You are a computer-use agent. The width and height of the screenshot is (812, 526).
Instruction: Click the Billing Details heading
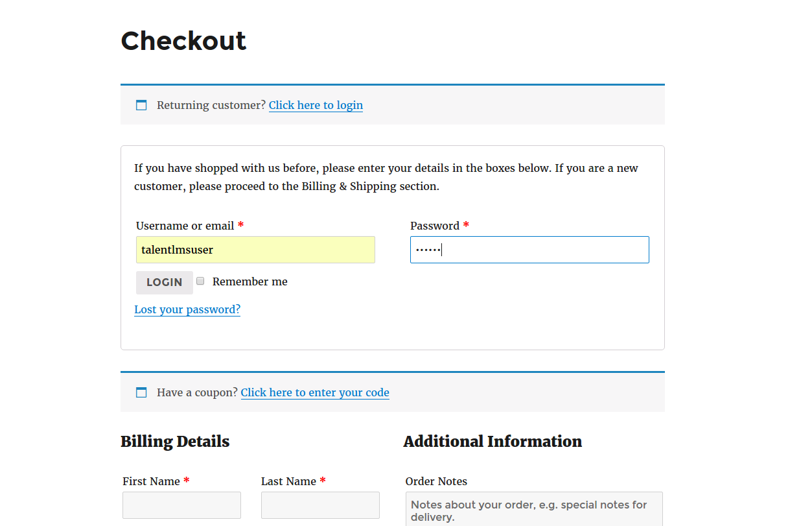(175, 442)
